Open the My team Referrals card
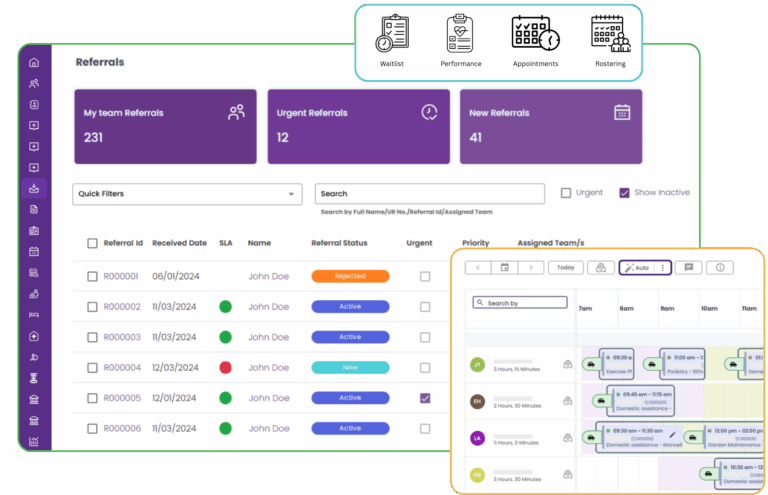The height and width of the screenshot is (495, 768). [165, 126]
